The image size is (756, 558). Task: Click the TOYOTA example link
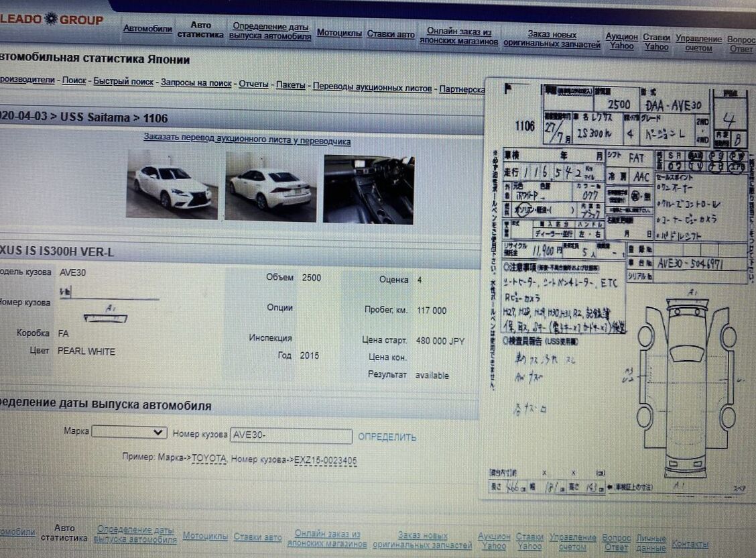click(208, 458)
